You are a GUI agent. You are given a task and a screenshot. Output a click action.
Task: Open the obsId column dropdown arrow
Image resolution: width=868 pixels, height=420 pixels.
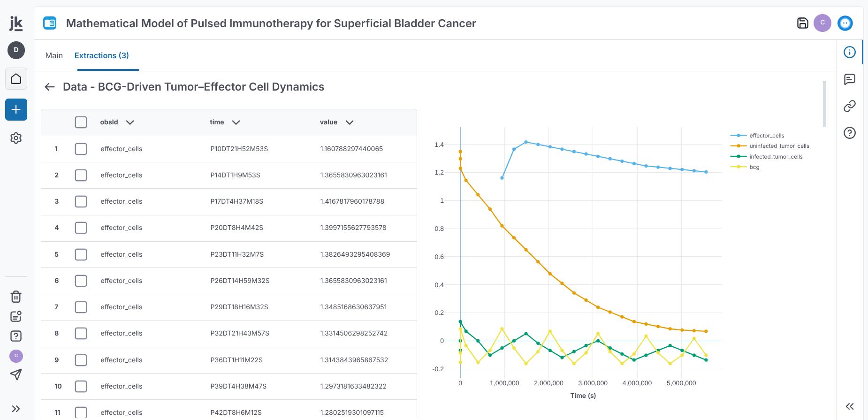(x=130, y=122)
